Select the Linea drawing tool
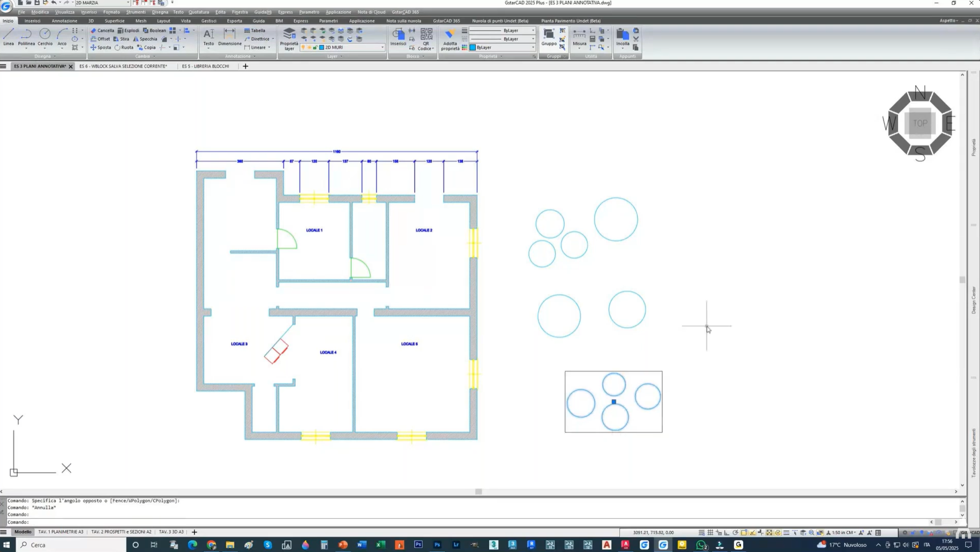 (x=9, y=37)
